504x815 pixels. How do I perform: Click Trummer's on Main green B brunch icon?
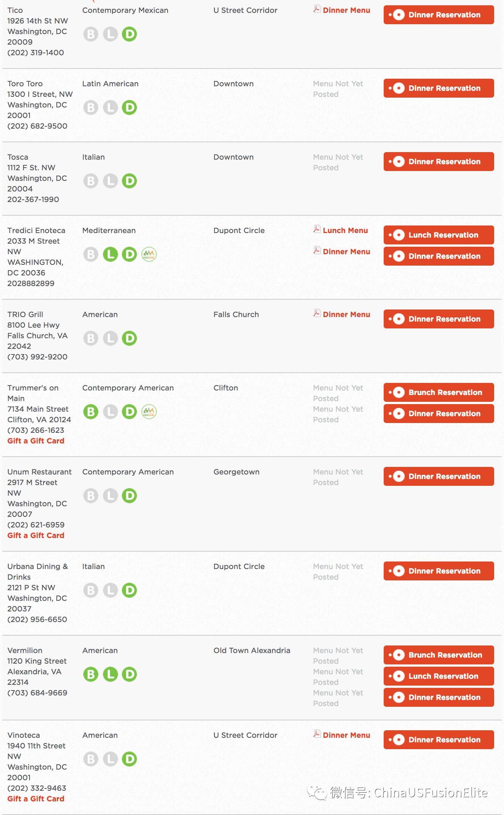coord(91,412)
